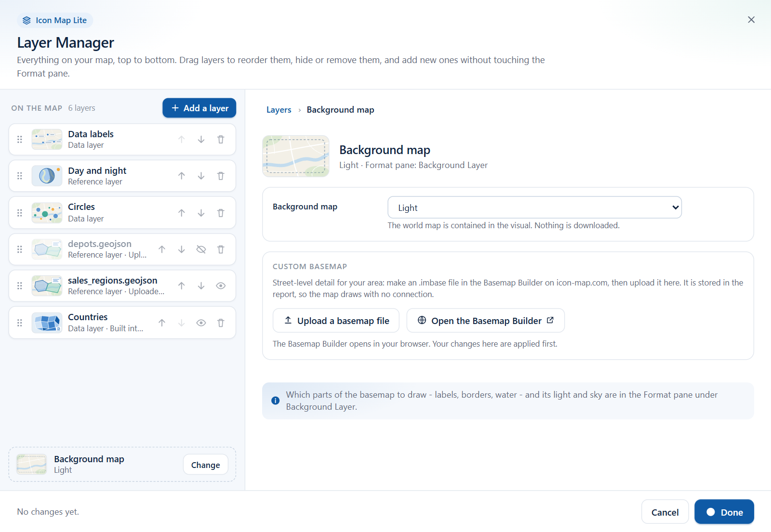The height and width of the screenshot is (532, 771).
Task: Open the Background map Light dropdown
Action: [534, 208]
